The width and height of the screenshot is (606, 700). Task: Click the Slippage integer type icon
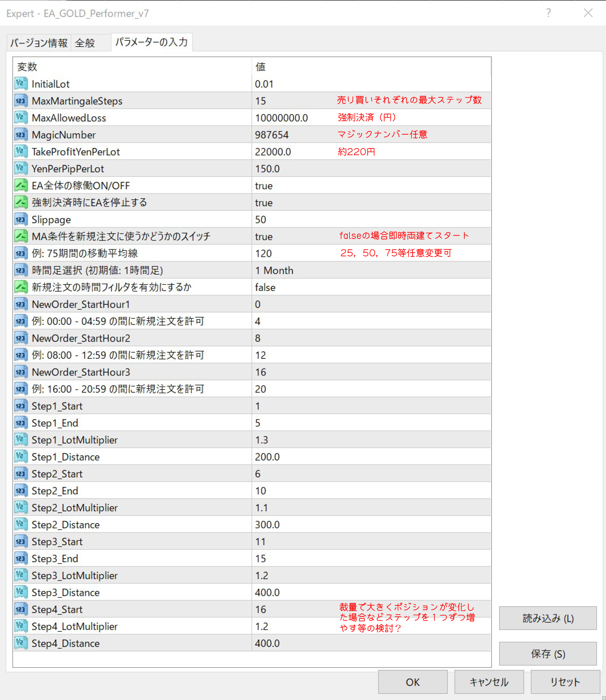[x=20, y=220]
